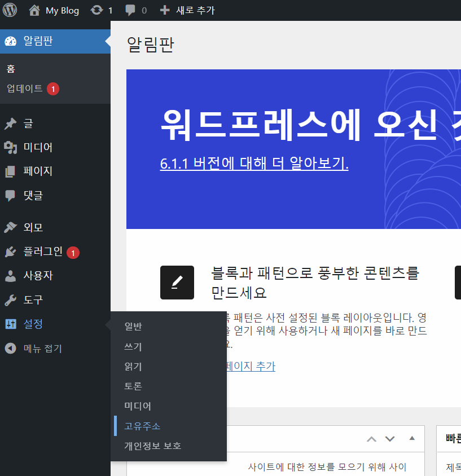The width and height of the screenshot is (461, 476).
Task: Open 읽기 settings submenu item
Action: point(133,367)
